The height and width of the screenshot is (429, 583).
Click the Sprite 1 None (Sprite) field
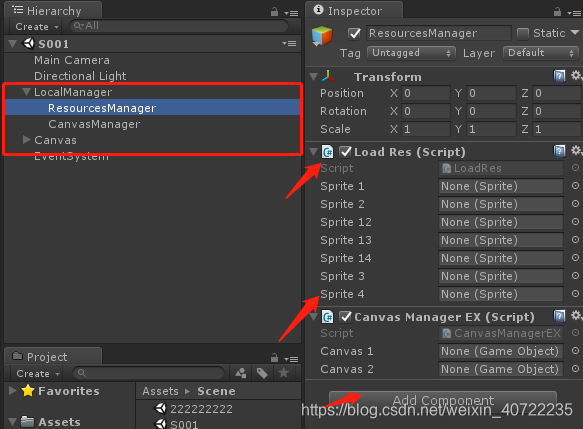pyautogui.click(x=501, y=186)
